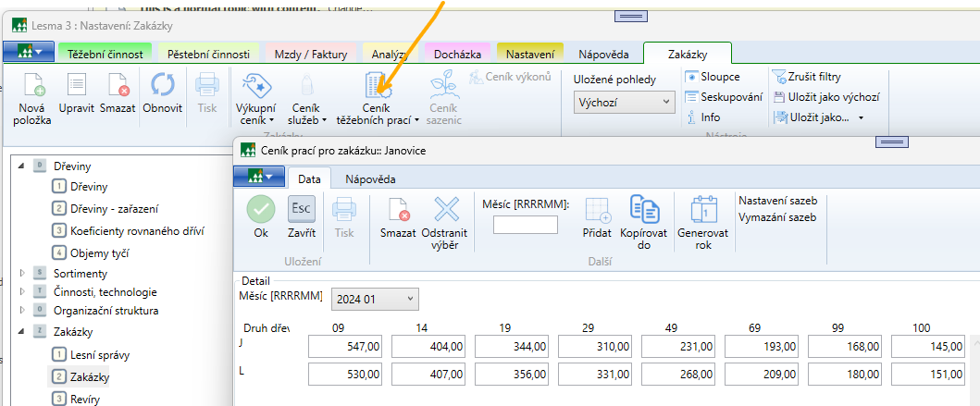The height and width of the screenshot is (406, 980).
Task: Click Odstranit výběr X icon
Action: click(x=446, y=209)
